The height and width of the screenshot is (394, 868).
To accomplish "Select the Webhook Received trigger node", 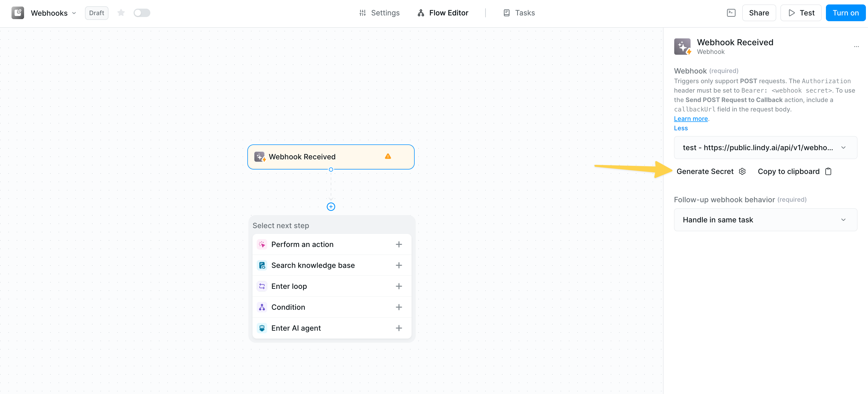I will (x=330, y=157).
